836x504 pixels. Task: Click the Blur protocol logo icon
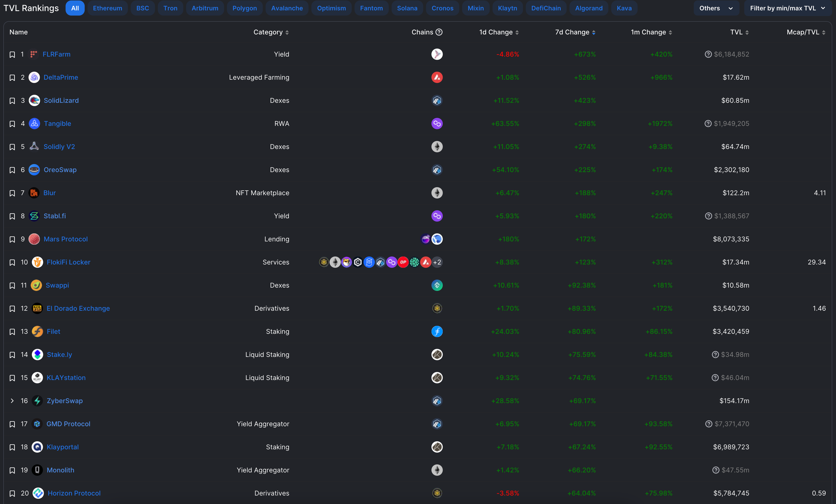click(x=34, y=193)
